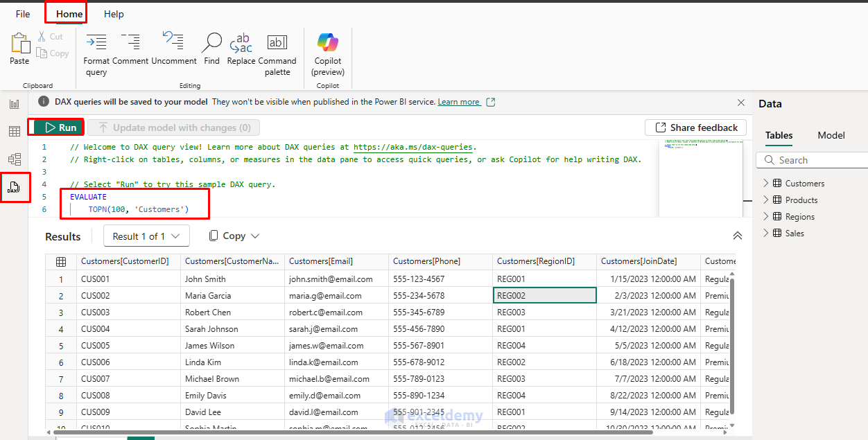Click the Uncomment icon in ribbon
Screen dimensions: 868x440
[x=173, y=43]
